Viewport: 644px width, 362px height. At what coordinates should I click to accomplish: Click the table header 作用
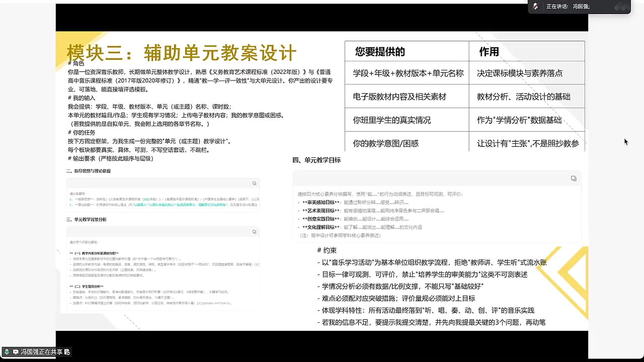point(489,51)
